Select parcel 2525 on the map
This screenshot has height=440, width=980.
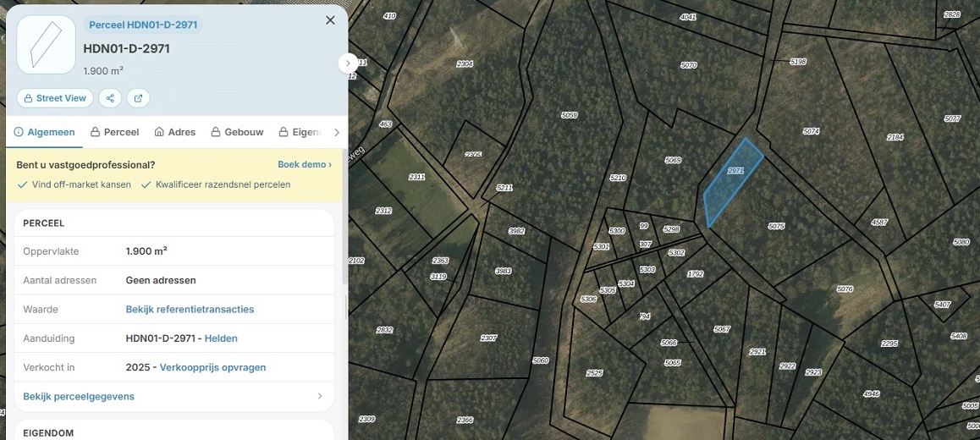point(594,373)
